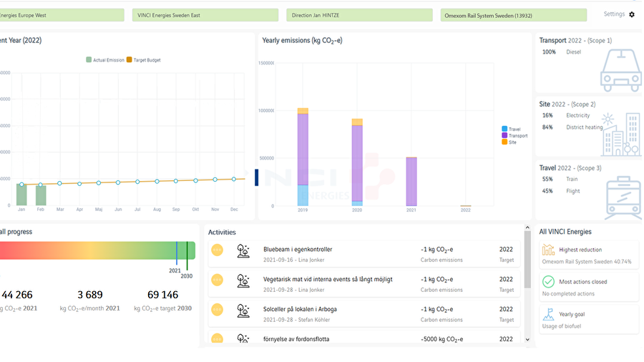Click the Highest reduction chart icon
Image resolution: width=644 pixels, height=362 pixels.
point(548,250)
